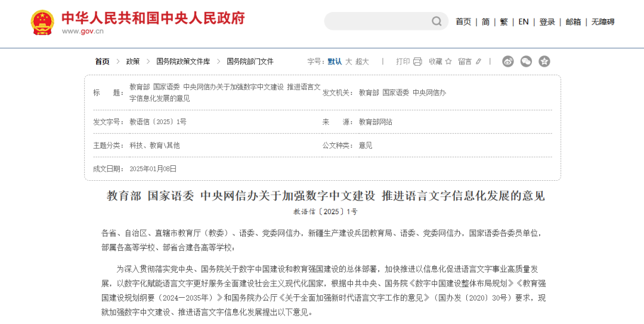Click the bold article headline
Screen dimensions: 644x324
pyautogui.click(x=326, y=196)
